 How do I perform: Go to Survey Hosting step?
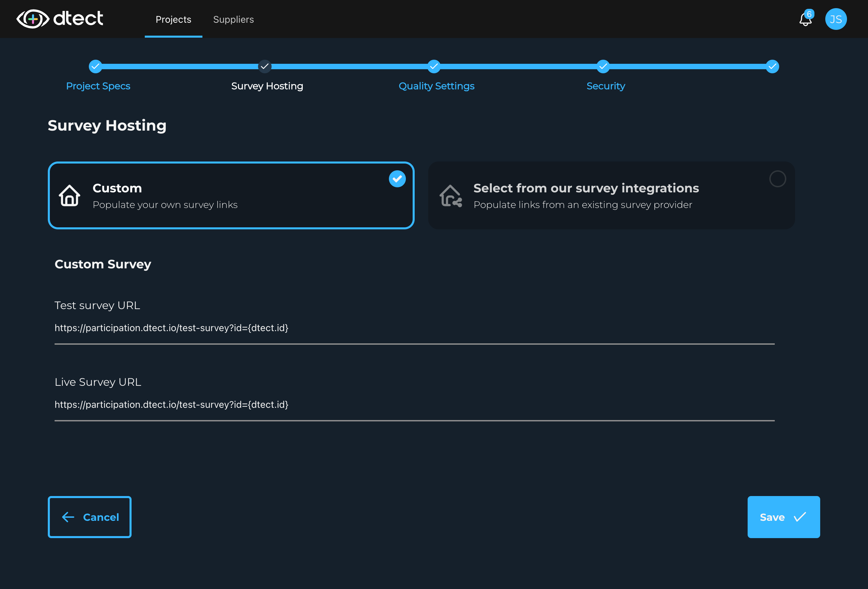click(x=267, y=86)
